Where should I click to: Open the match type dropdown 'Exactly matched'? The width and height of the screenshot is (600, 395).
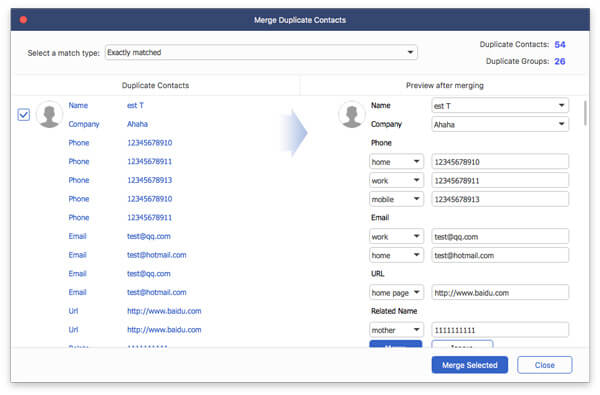point(261,52)
